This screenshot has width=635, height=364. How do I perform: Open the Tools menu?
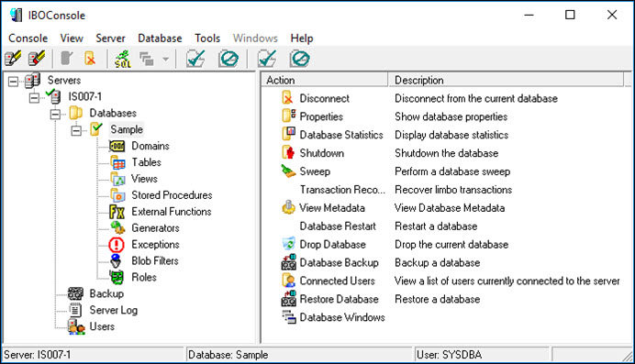[x=207, y=38]
